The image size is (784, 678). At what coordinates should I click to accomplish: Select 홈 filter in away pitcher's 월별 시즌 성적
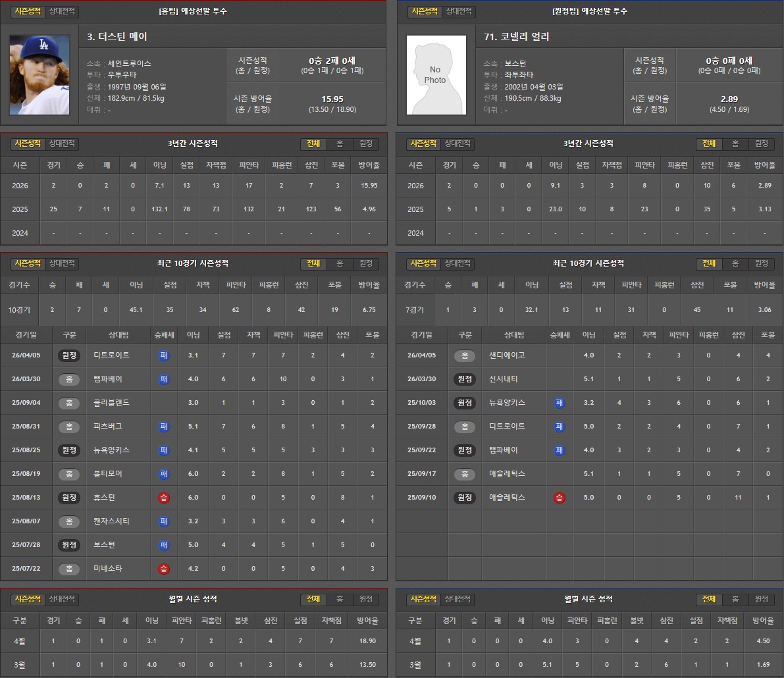(x=735, y=600)
